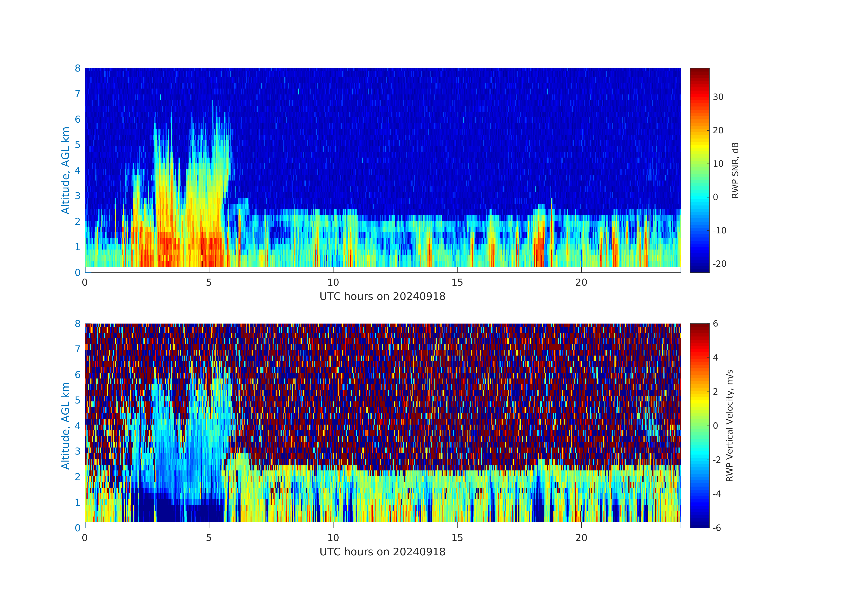Click the -6 tick on velocity colorbar

coord(717,528)
